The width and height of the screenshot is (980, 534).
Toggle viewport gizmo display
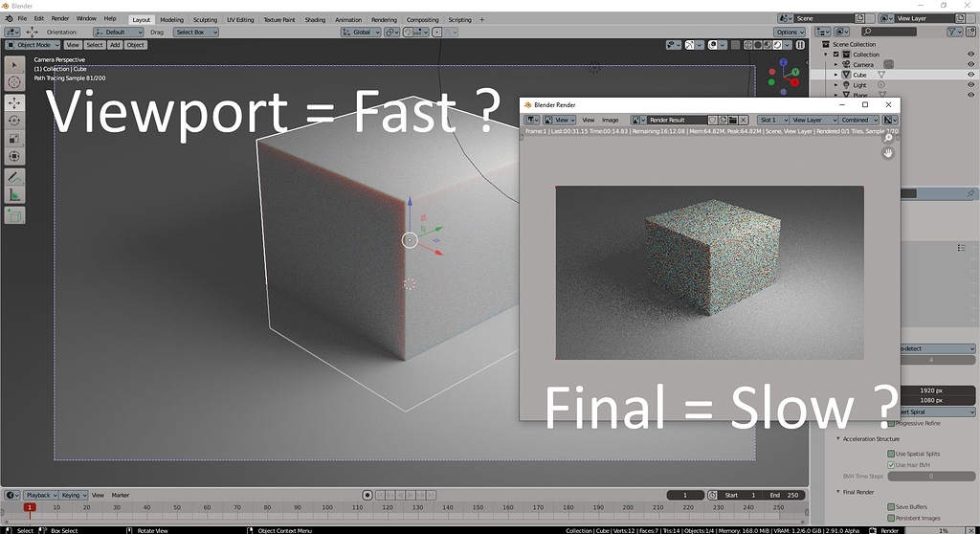(689, 45)
